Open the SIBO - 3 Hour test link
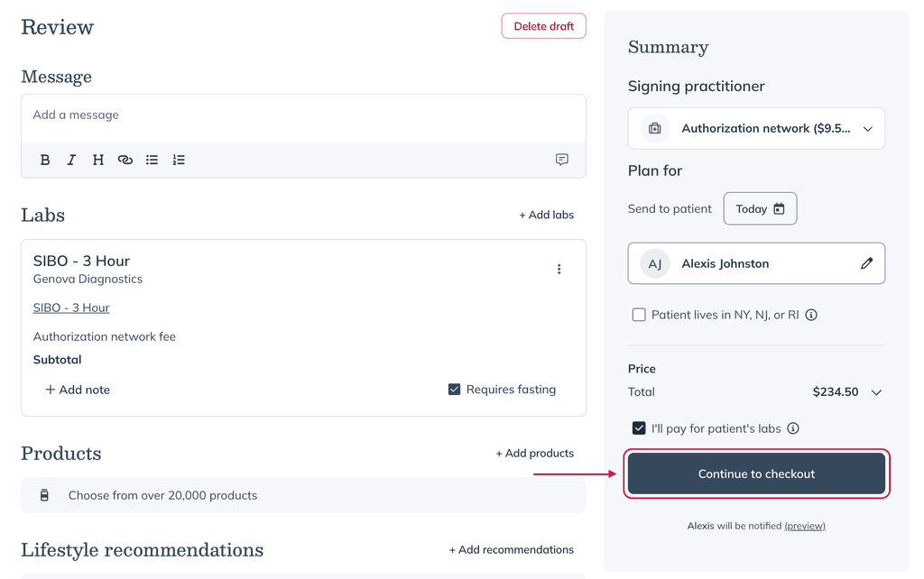Viewport: 924px width, 579px height. click(x=71, y=308)
